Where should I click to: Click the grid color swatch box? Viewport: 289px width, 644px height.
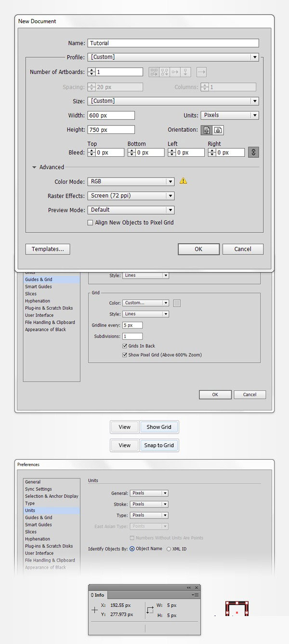coord(177,303)
